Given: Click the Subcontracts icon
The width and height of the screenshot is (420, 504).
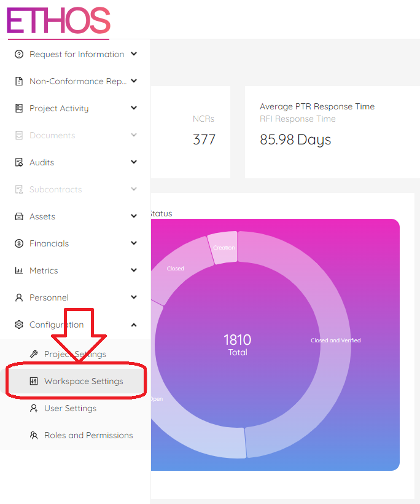Looking at the screenshot, I should pyautogui.click(x=19, y=189).
